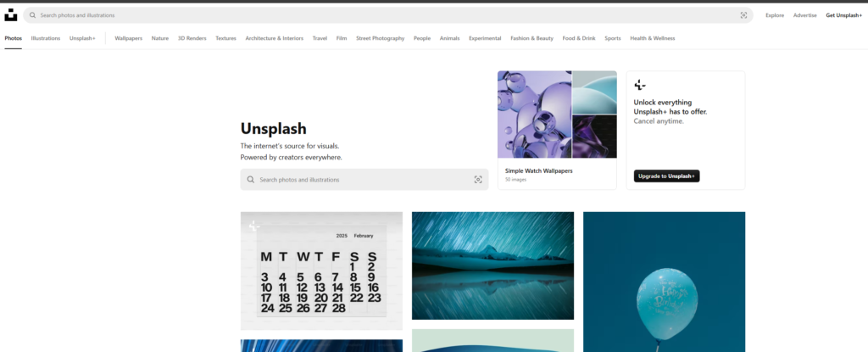868x352 pixels.
Task: Open the Nature category
Action: point(160,38)
